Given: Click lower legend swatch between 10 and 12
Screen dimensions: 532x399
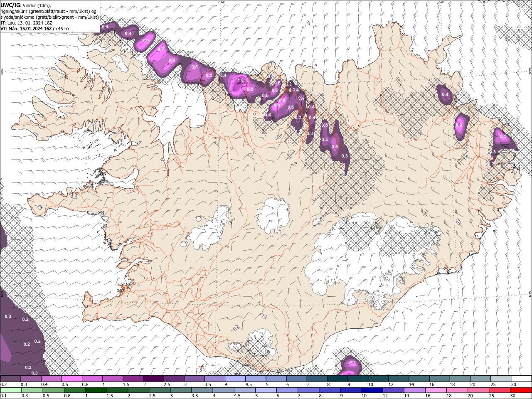Looking at the screenshot, I should 372,390.
